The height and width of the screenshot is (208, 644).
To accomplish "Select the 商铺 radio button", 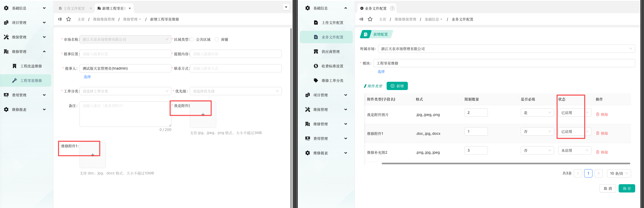I will click(x=217, y=39).
